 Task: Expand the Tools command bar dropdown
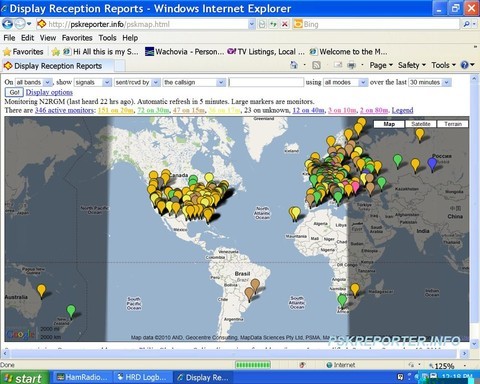click(443, 65)
